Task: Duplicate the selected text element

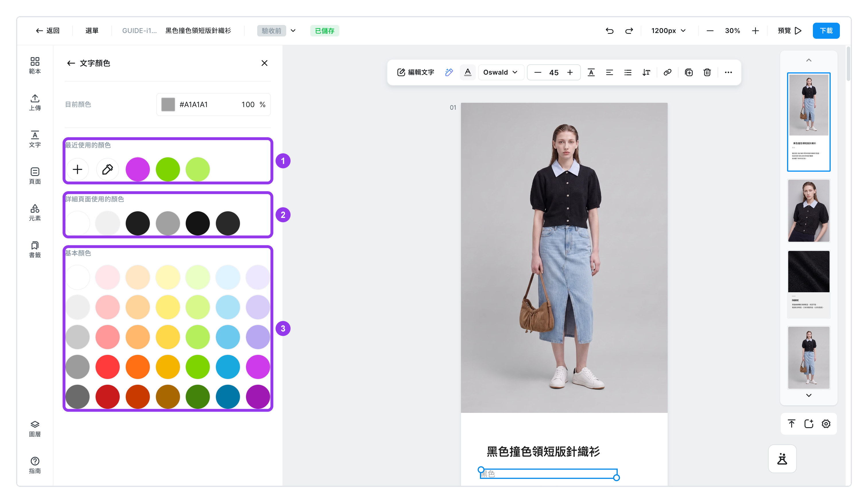Action: click(689, 72)
